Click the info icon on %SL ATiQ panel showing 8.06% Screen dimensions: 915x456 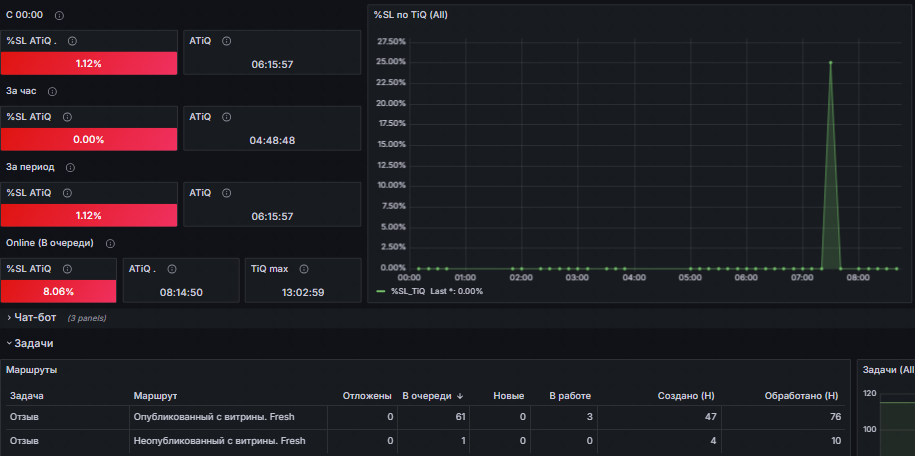tap(66, 268)
